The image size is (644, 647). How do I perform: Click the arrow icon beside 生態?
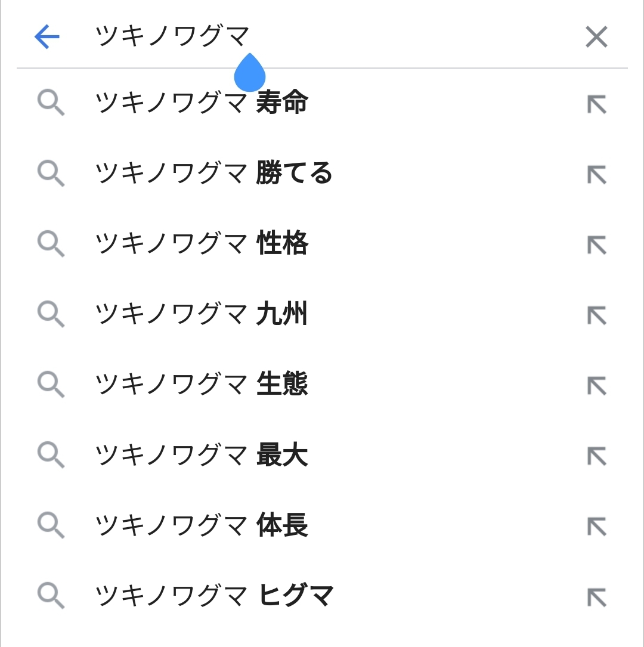(597, 386)
